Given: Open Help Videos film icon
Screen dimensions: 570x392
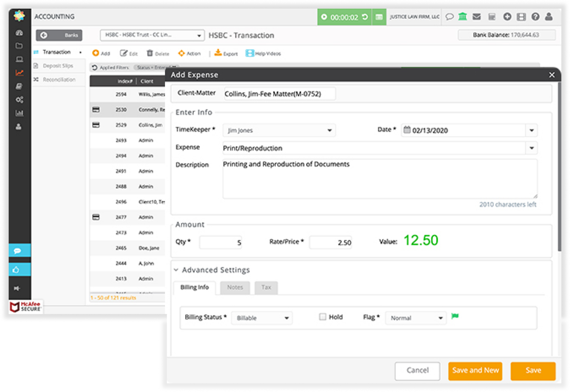Looking at the screenshot, I should coord(250,53).
